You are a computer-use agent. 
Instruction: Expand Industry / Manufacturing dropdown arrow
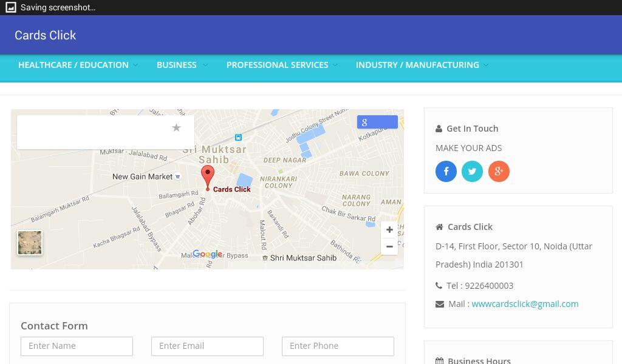(486, 65)
